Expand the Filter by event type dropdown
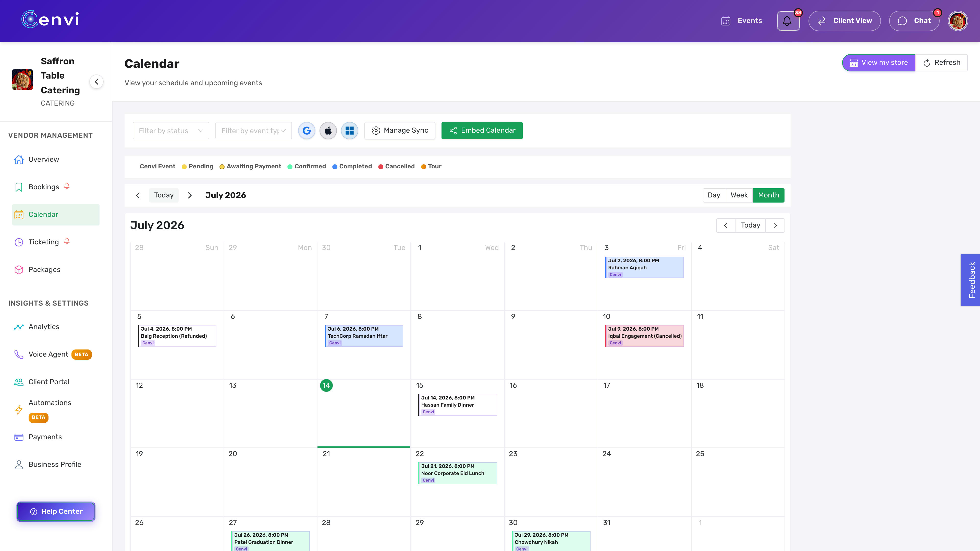The width and height of the screenshot is (980, 551). click(x=253, y=130)
